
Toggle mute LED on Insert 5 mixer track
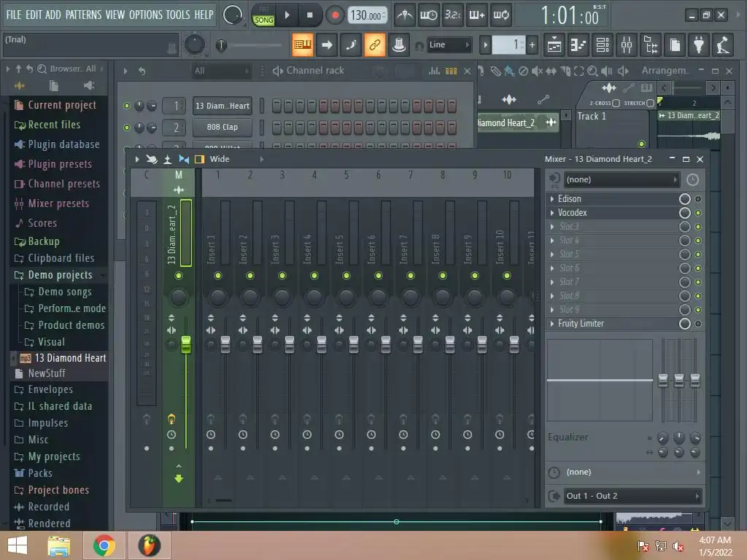point(347,276)
